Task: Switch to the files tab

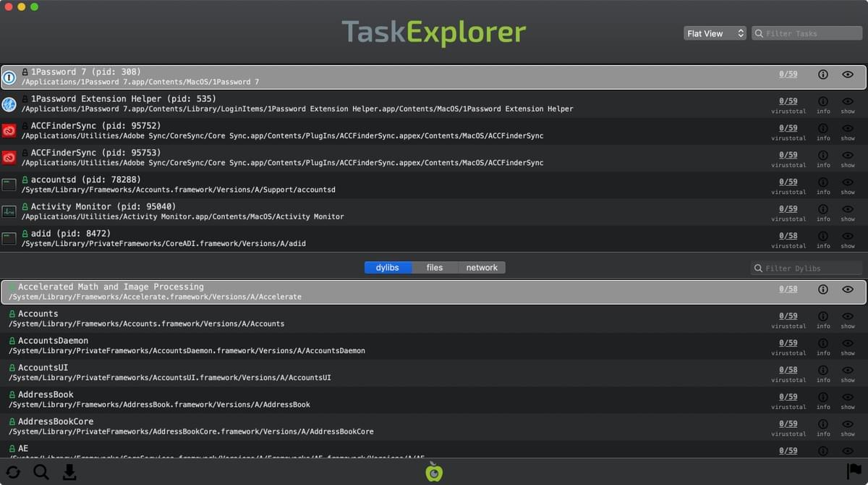Action: pos(435,268)
